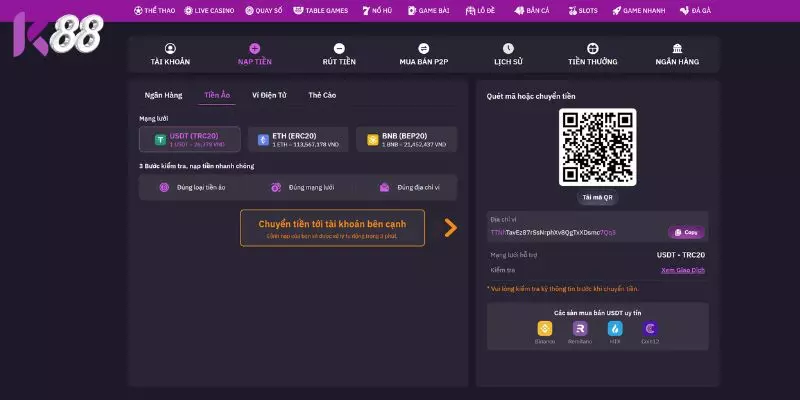Click the Đúng loại tiền ảo icon
The image size is (800, 400).
(x=164, y=187)
